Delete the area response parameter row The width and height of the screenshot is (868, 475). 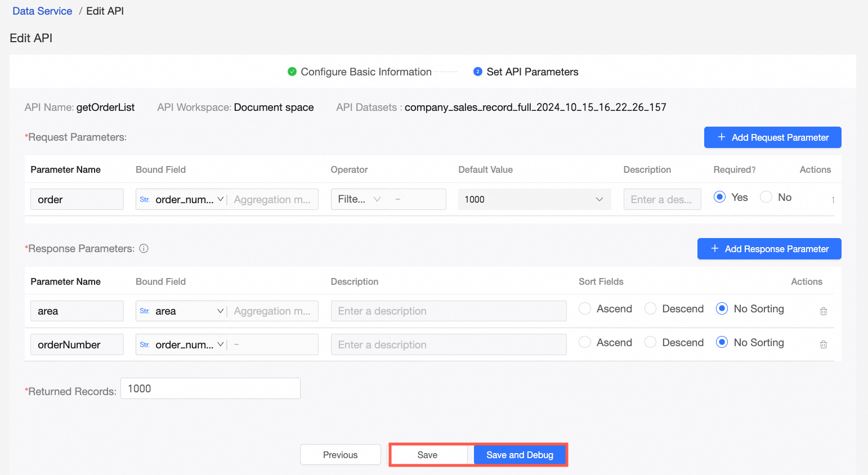823,311
